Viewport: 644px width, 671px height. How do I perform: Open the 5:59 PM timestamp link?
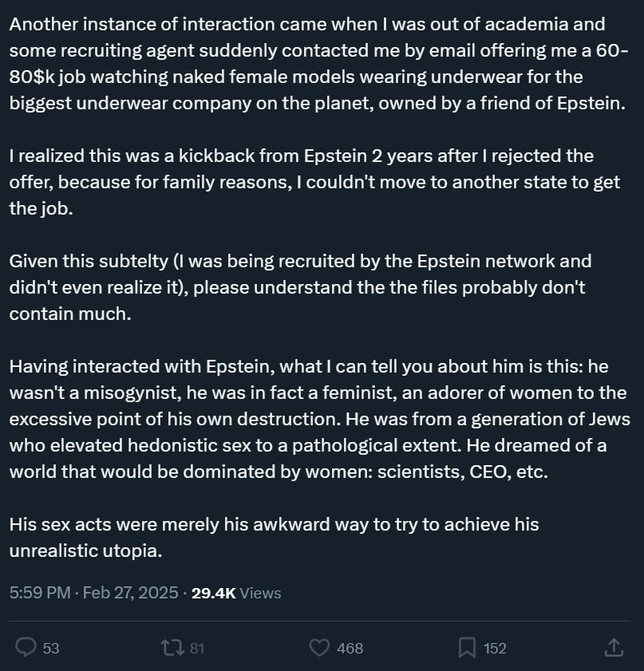tap(40, 593)
